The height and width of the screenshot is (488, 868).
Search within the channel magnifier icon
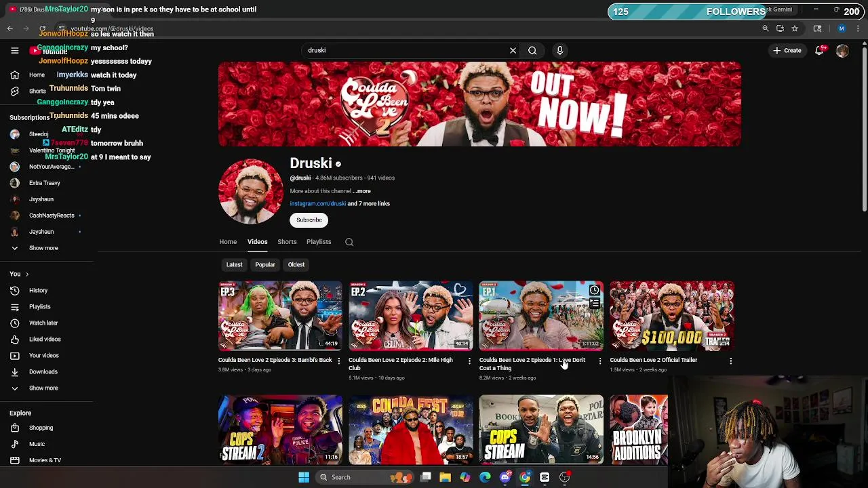click(349, 242)
